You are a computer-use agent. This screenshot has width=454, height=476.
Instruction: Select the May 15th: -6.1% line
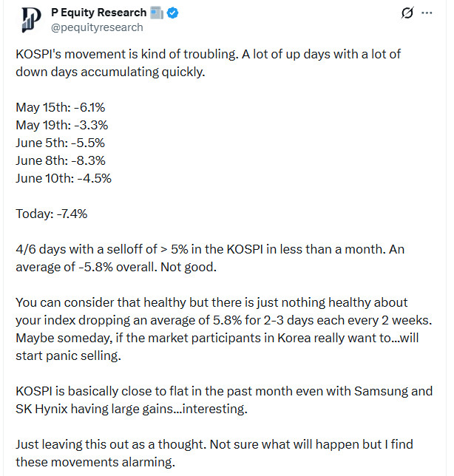point(60,107)
